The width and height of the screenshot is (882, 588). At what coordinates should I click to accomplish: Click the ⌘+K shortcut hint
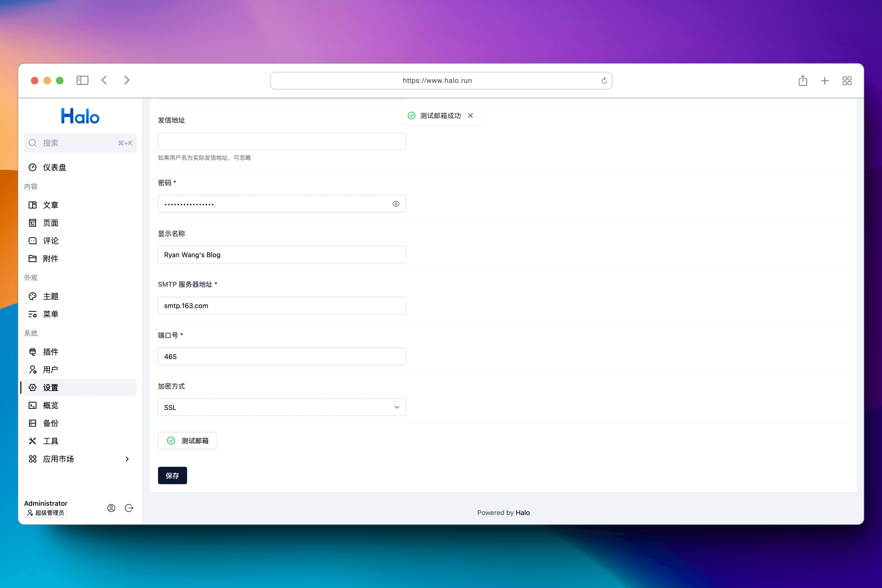125,143
